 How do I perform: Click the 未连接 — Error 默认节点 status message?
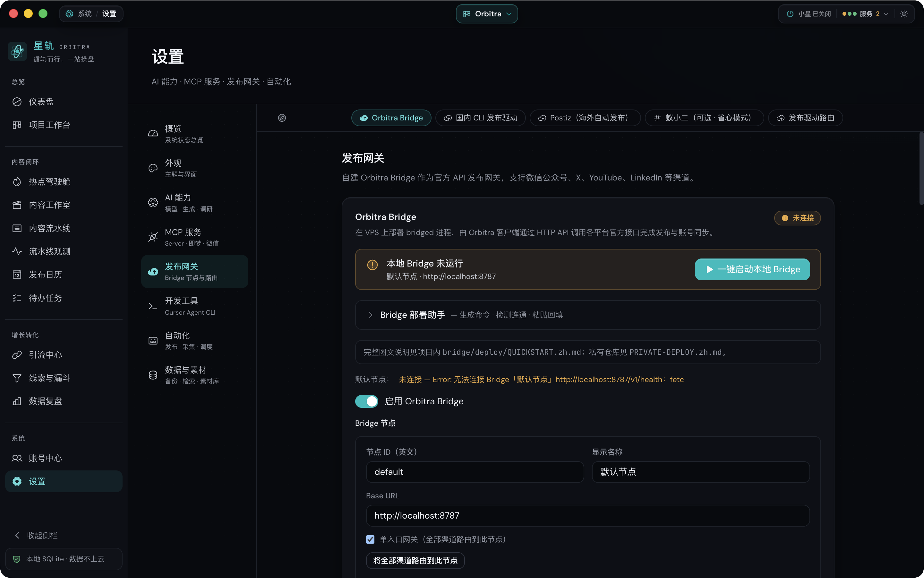541,380
